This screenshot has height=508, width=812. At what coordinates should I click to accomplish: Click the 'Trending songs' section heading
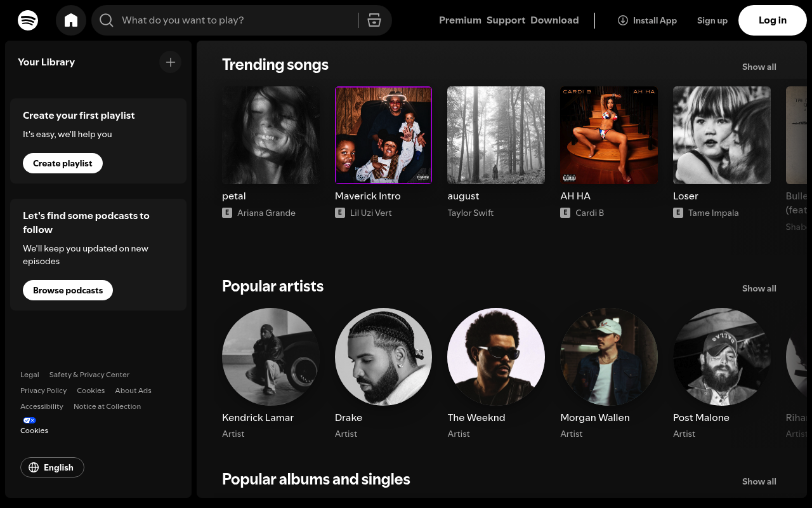[x=275, y=65]
